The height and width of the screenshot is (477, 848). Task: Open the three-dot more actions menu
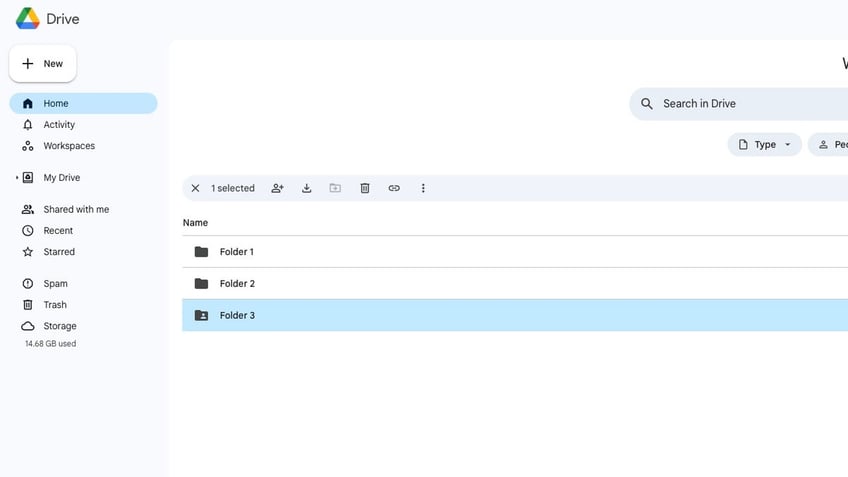423,188
